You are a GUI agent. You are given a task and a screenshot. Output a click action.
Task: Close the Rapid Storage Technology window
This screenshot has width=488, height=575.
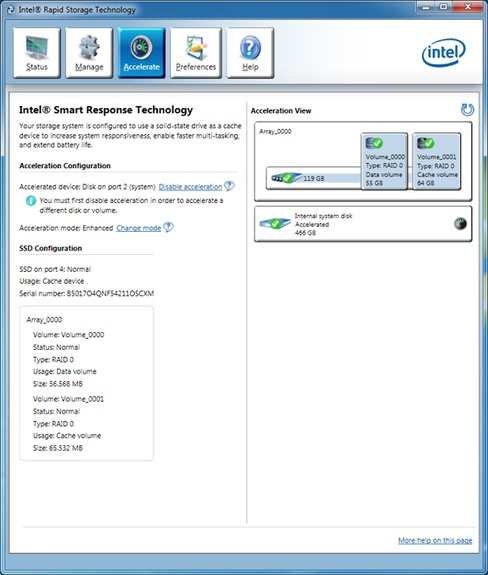coord(468,7)
